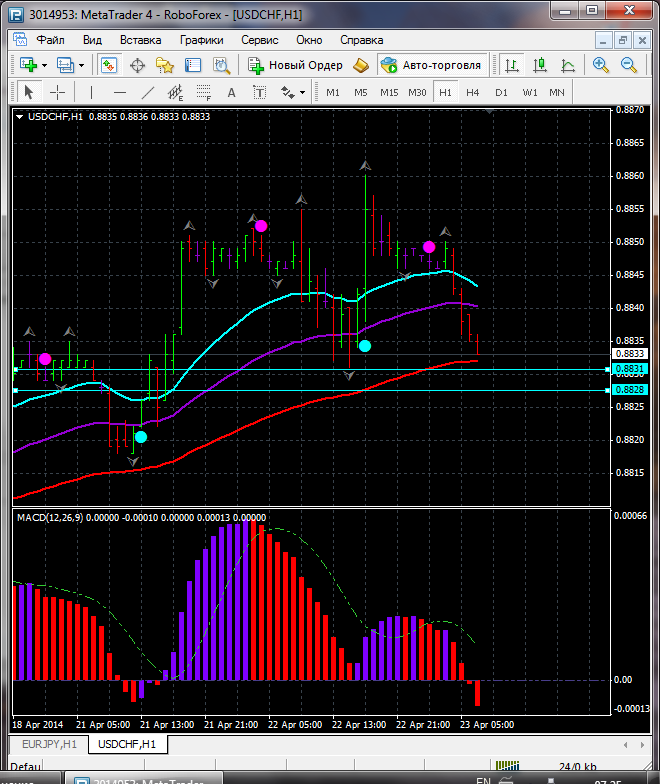Click the magenta dot marker at chart peak
The image size is (660, 784).
(261, 226)
